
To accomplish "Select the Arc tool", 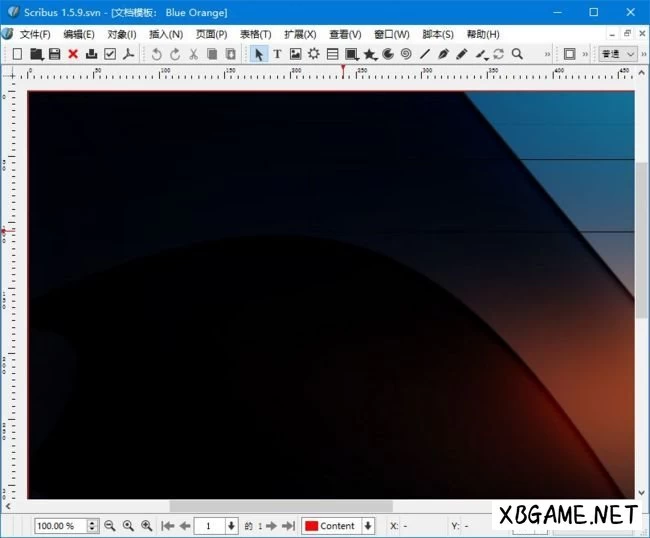I will pos(388,54).
